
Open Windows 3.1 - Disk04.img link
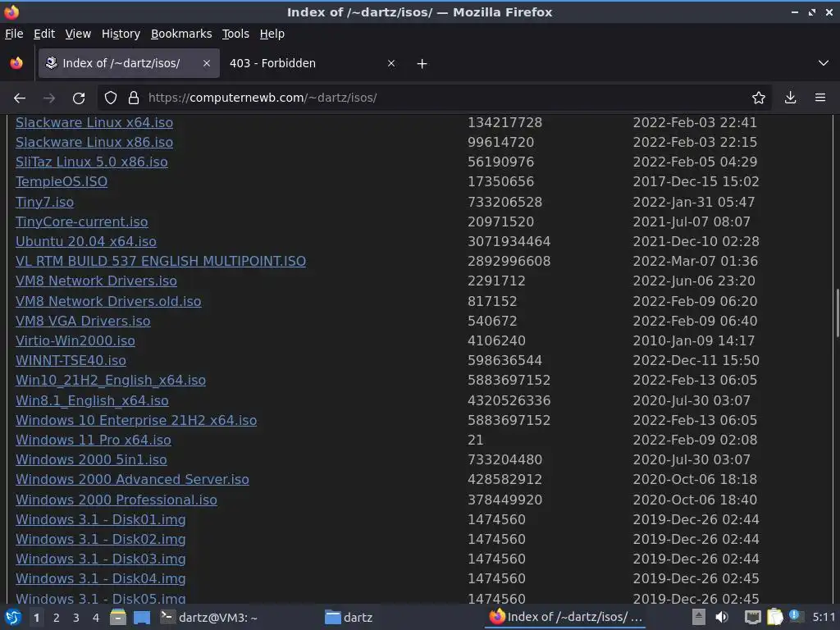[101, 579]
